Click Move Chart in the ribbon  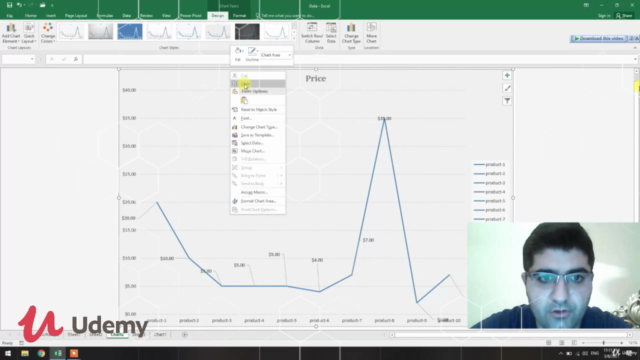tap(371, 33)
